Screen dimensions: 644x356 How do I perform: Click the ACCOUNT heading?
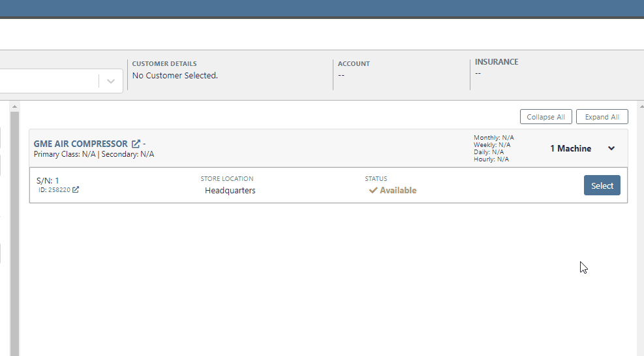coord(354,64)
